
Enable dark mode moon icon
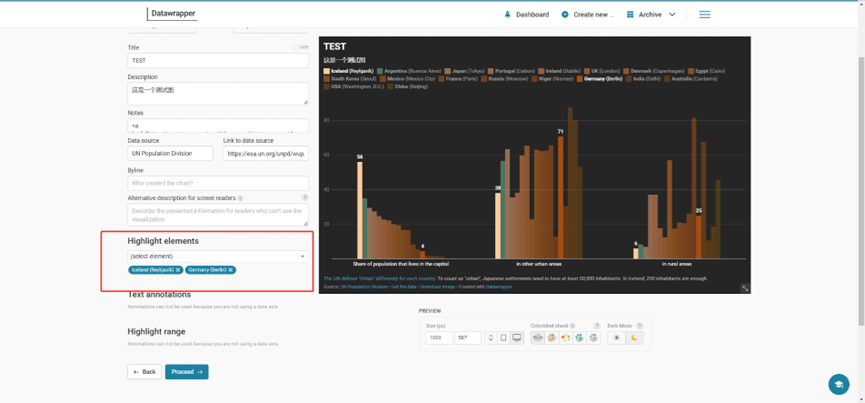634,338
